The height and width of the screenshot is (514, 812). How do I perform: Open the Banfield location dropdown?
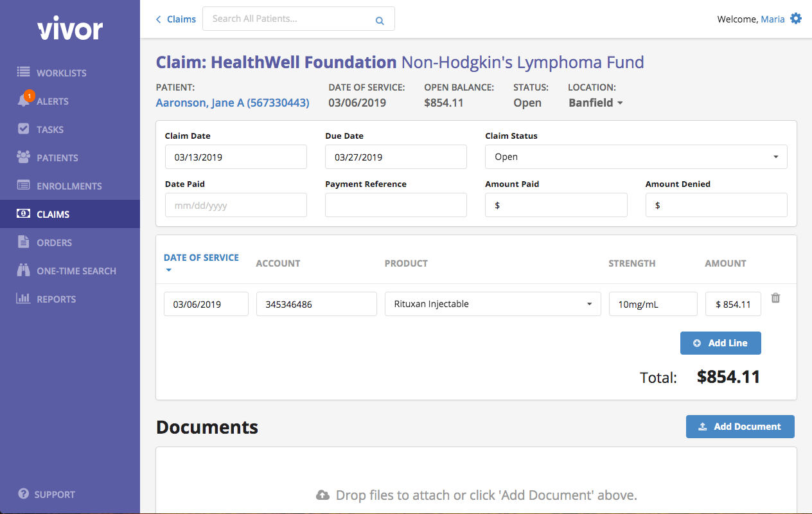tap(596, 103)
